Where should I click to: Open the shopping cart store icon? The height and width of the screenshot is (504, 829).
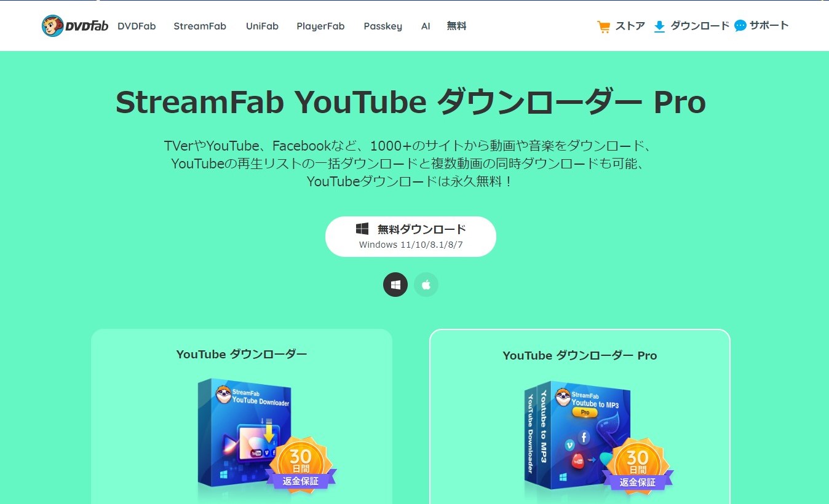pos(603,26)
